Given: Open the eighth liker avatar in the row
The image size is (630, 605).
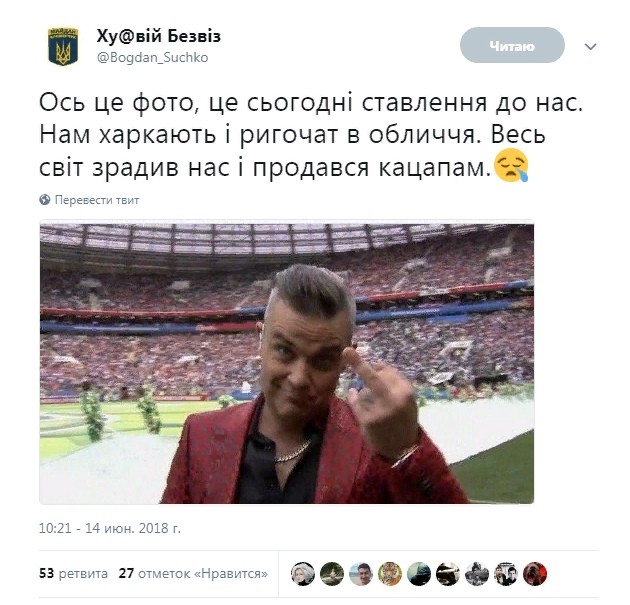Looking at the screenshot, I should (x=506, y=574).
